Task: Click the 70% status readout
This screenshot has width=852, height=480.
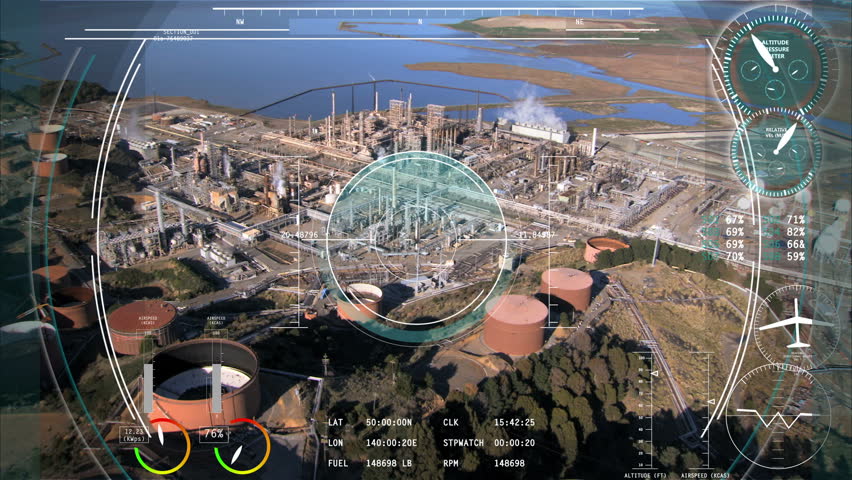Action: pyautogui.click(x=735, y=257)
